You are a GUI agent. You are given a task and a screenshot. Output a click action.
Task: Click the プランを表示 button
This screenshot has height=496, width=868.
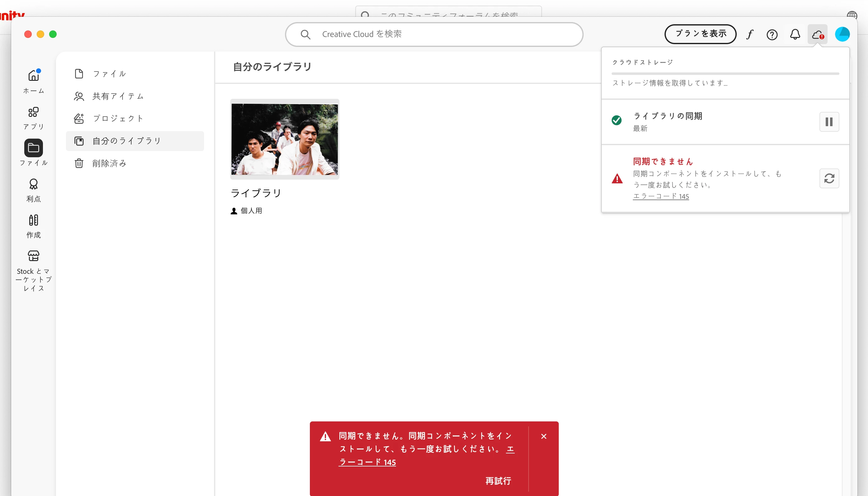pos(700,34)
